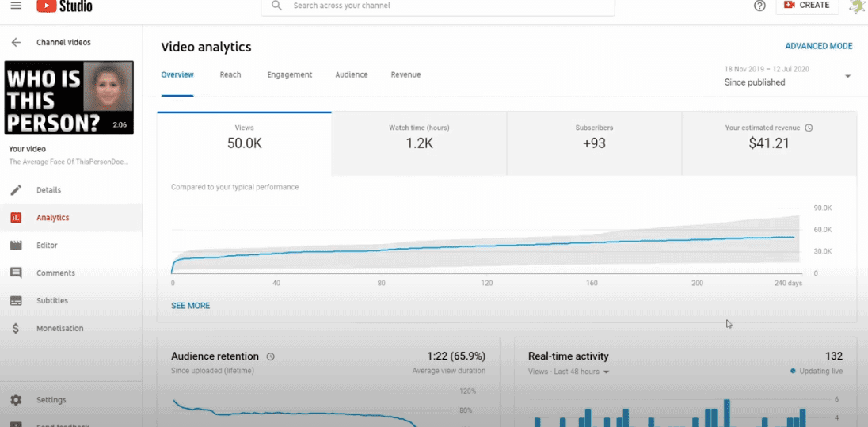
Task: Click the estimated revenue clock icon
Action: coord(809,128)
